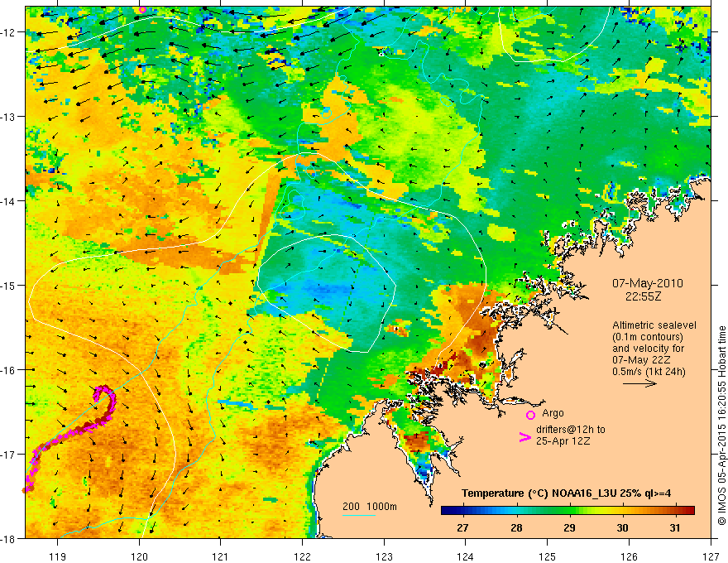Click the latitude axis label -17

tap(8, 455)
